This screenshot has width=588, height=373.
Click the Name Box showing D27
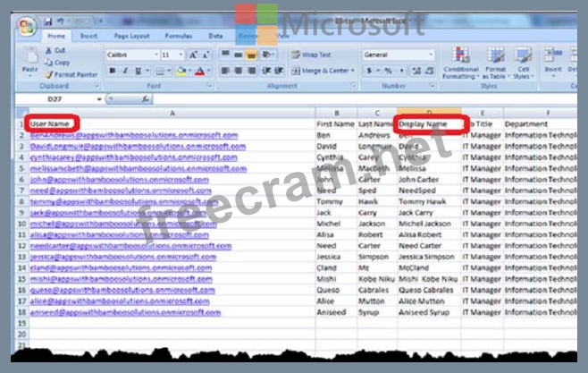60,99
